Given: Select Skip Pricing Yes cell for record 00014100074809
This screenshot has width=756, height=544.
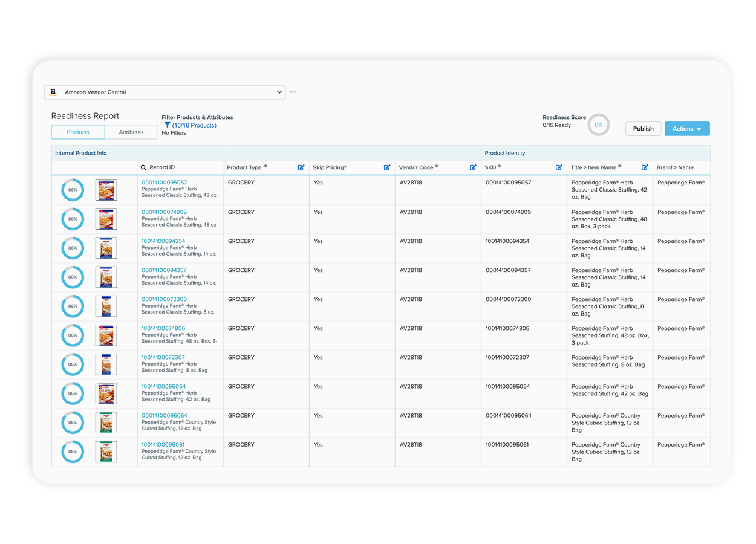Looking at the screenshot, I should pos(352,219).
